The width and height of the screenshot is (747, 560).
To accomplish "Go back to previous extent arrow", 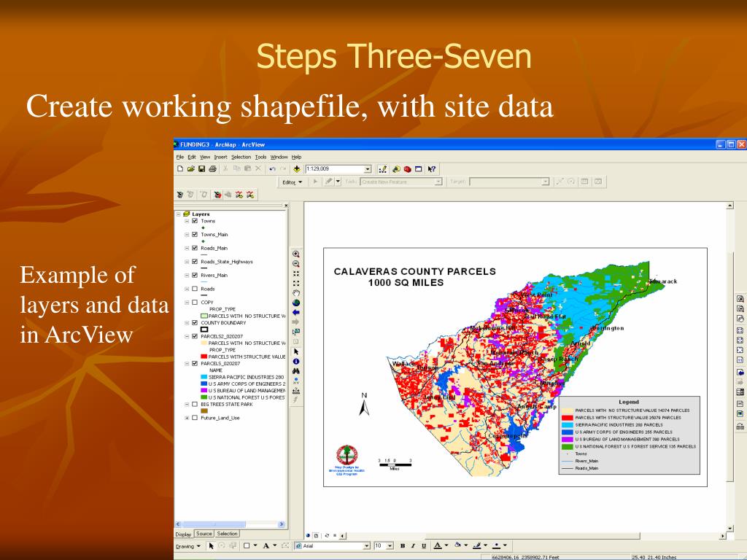I will click(296, 312).
